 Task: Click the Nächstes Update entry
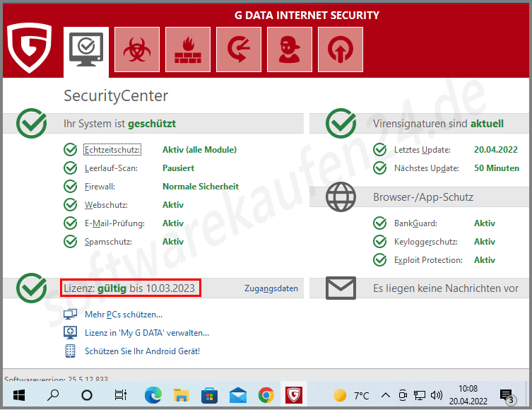point(426,168)
